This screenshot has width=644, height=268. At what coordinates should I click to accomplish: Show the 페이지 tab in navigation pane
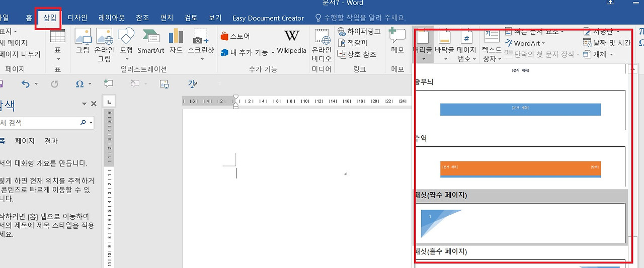[25, 141]
